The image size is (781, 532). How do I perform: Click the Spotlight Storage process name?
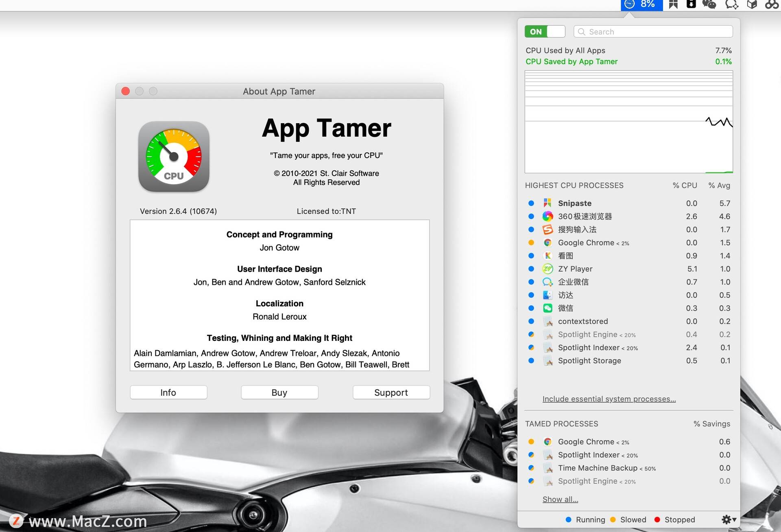589,361
